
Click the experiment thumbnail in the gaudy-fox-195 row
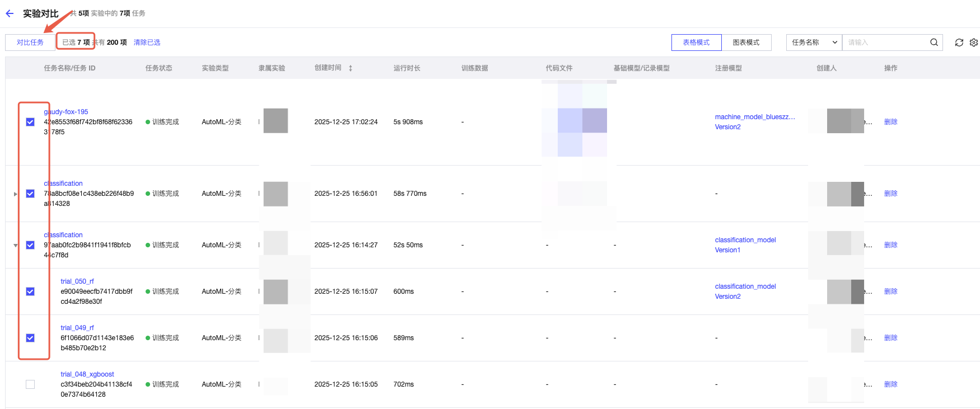(x=276, y=121)
